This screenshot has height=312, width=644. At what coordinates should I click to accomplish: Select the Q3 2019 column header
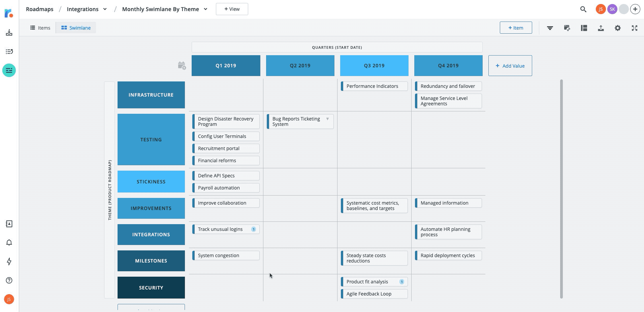pyautogui.click(x=374, y=66)
